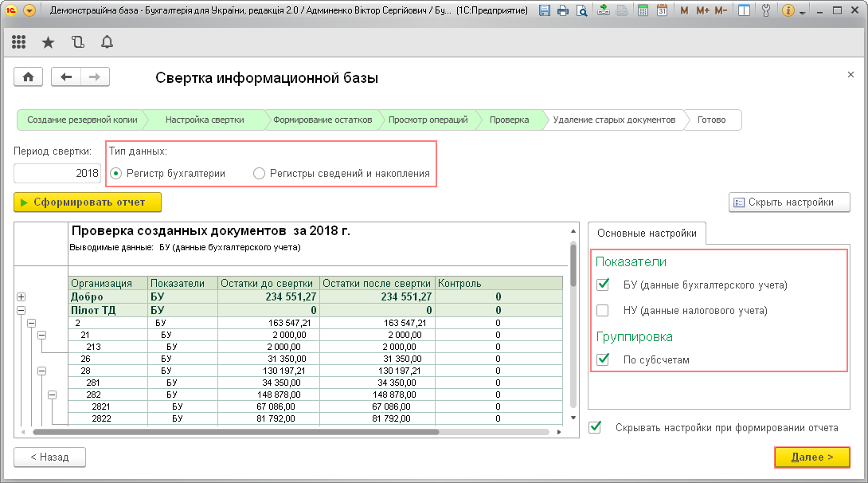Open the calendar icon in title bar
This screenshot has height=483, width=868.
661,11
